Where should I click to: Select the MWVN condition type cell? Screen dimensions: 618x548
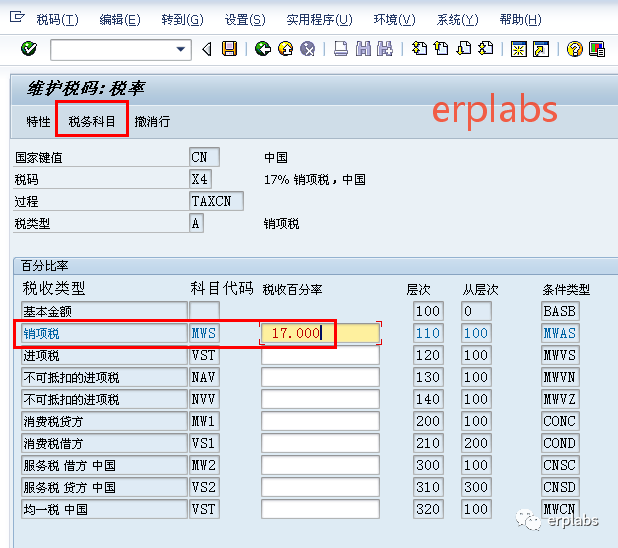(560, 377)
